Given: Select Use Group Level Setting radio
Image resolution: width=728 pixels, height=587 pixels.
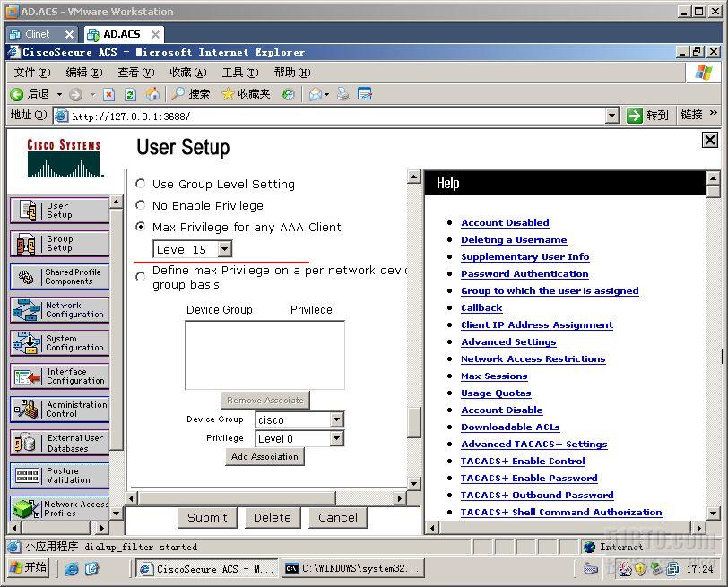Looking at the screenshot, I should 140,184.
